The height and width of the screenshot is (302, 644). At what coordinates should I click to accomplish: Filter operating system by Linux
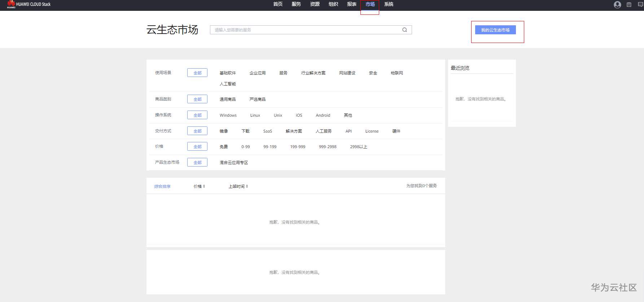tap(255, 115)
